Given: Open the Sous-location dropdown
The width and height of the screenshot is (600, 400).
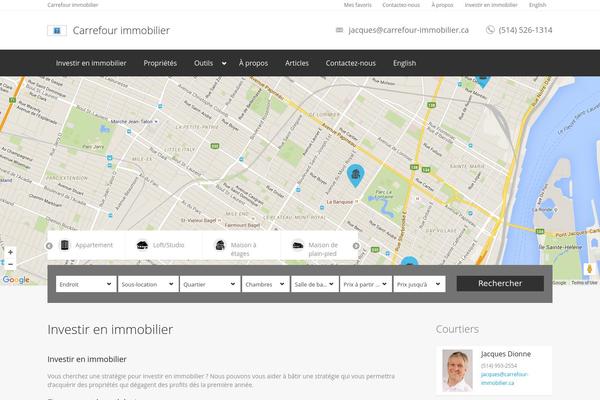Looking at the screenshot, I should [148, 284].
